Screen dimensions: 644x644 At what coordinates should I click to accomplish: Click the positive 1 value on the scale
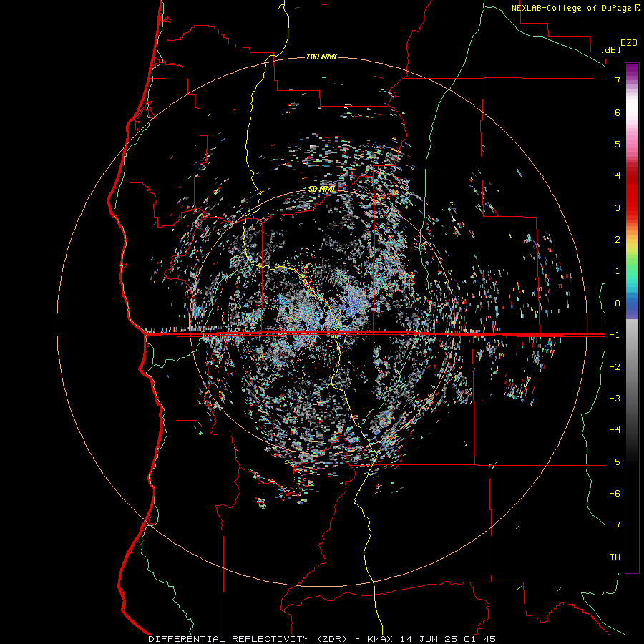[x=618, y=271]
